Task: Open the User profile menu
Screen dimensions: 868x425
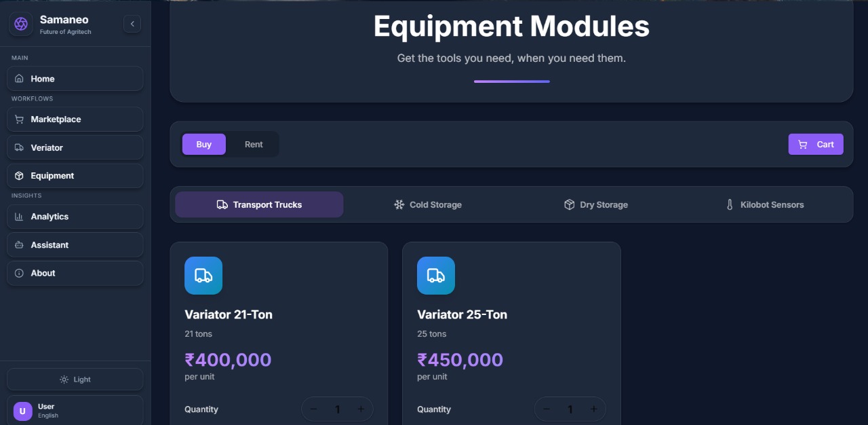Action: (x=75, y=411)
